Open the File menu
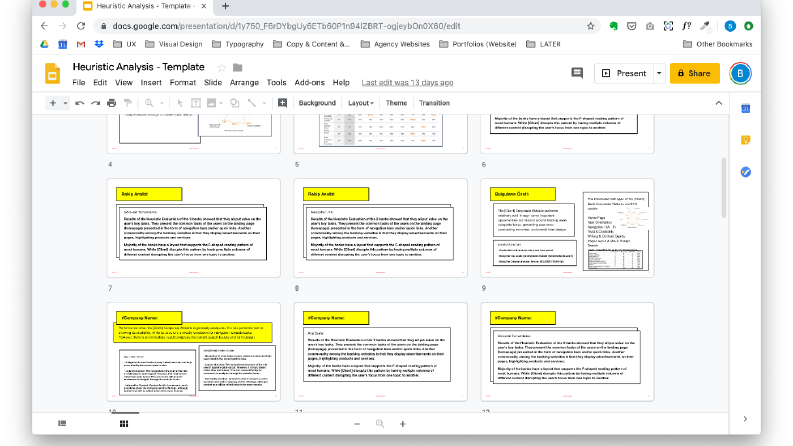The image size is (793, 446). coord(78,82)
